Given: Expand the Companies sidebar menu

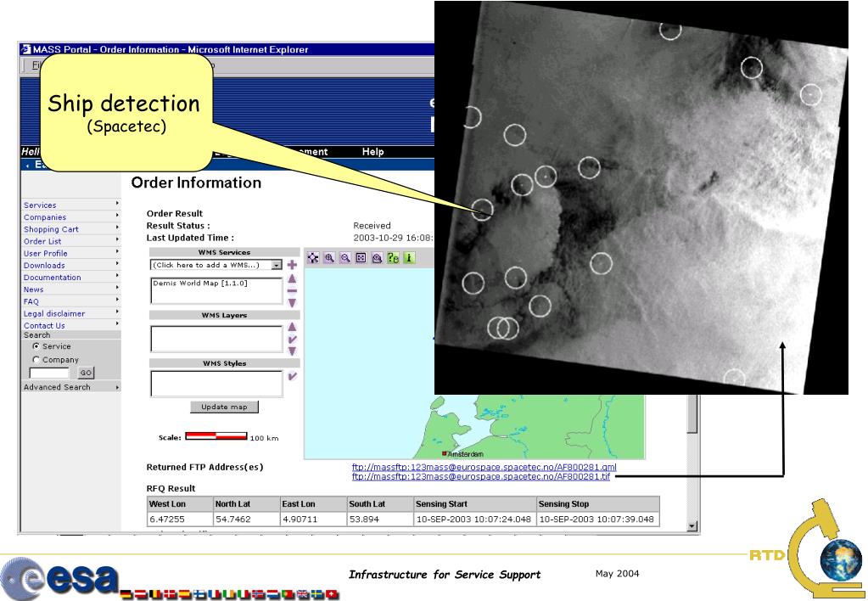Looking at the screenshot, I should point(117,216).
